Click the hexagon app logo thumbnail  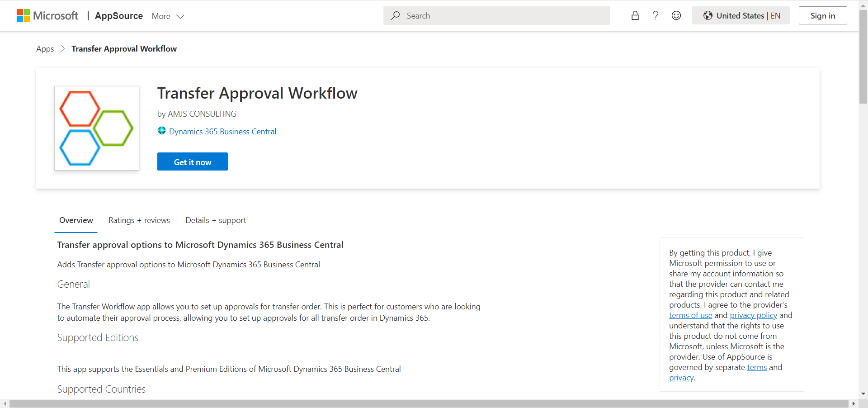point(97,128)
